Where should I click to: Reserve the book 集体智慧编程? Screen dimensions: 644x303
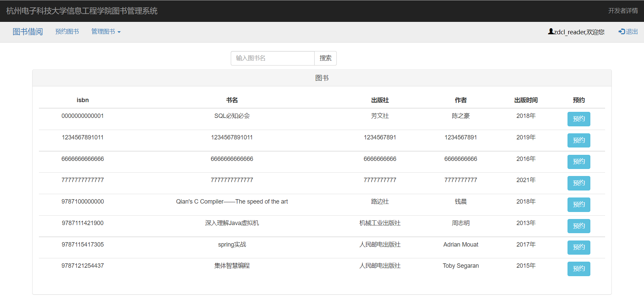(579, 269)
